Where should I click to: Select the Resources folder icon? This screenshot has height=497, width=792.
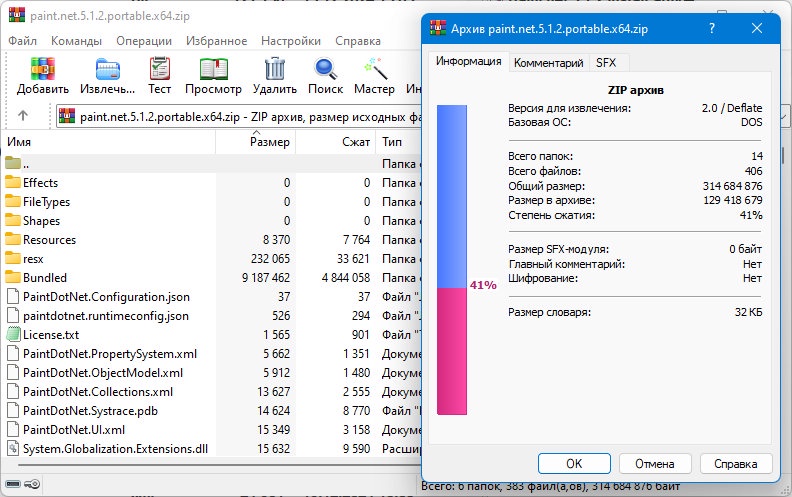[x=13, y=239]
